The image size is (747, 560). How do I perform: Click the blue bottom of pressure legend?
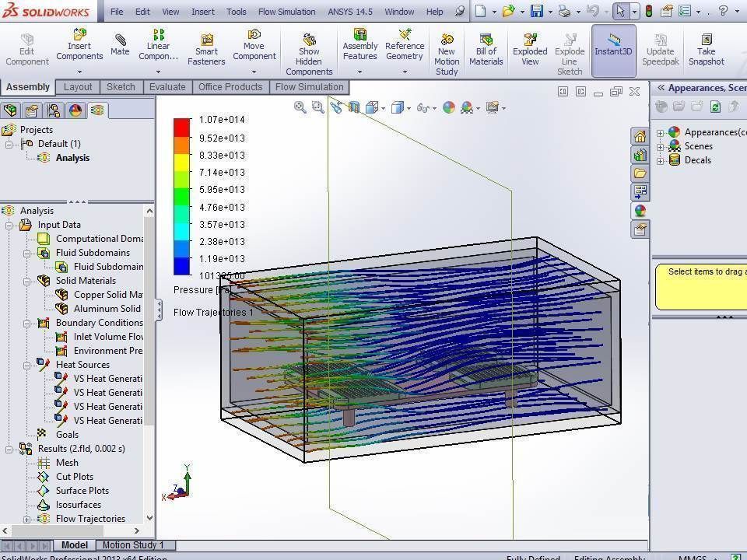click(181, 267)
